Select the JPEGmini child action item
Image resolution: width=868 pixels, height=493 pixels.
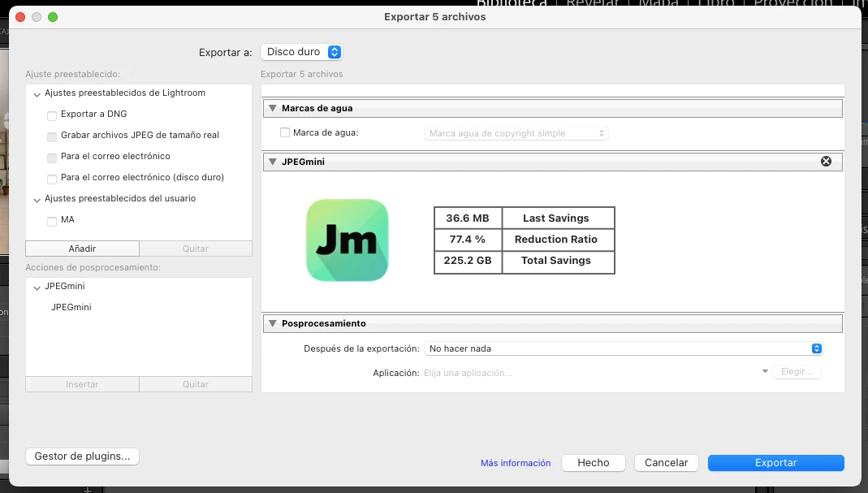point(71,307)
